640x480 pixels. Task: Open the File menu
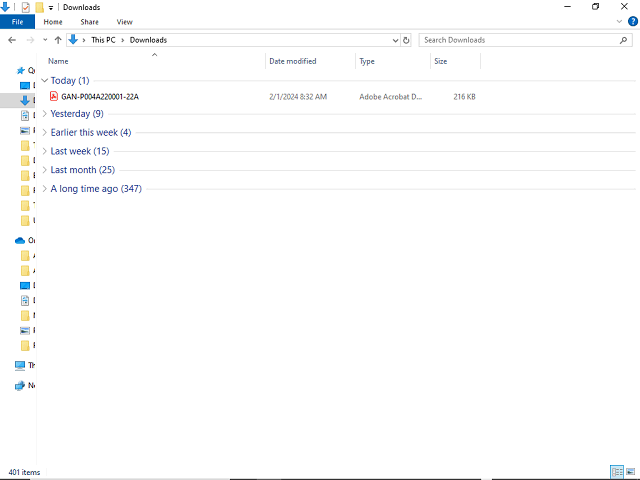click(x=17, y=21)
